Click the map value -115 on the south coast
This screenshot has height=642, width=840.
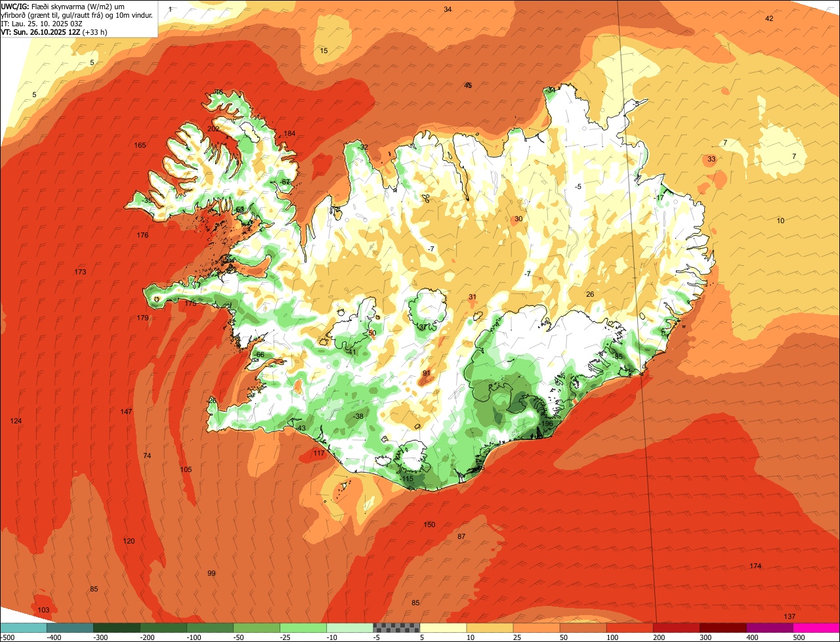click(x=407, y=479)
